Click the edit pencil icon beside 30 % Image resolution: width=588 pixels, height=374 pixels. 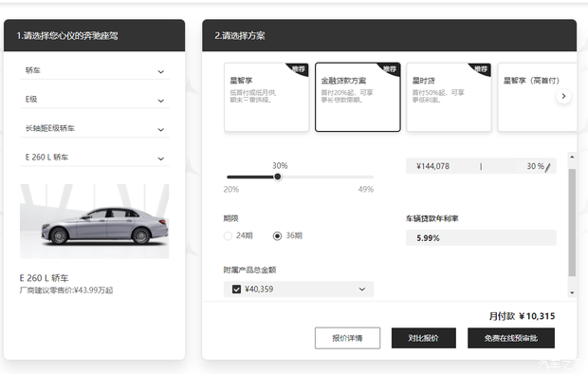point(548,167)
